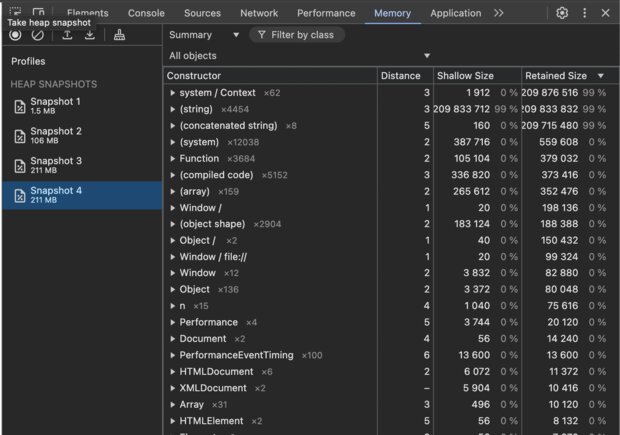Image resolution: width=620 pixels, height=435 pixels.
Task: Expand the HTMLElement row
Action: pos(172,421)
